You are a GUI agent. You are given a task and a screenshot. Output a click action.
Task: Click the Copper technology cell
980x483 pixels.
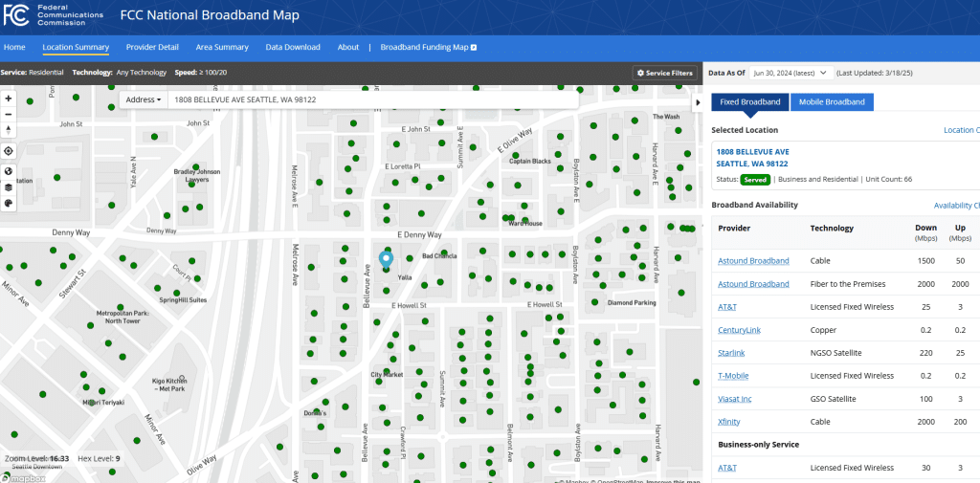coord(822,330)
